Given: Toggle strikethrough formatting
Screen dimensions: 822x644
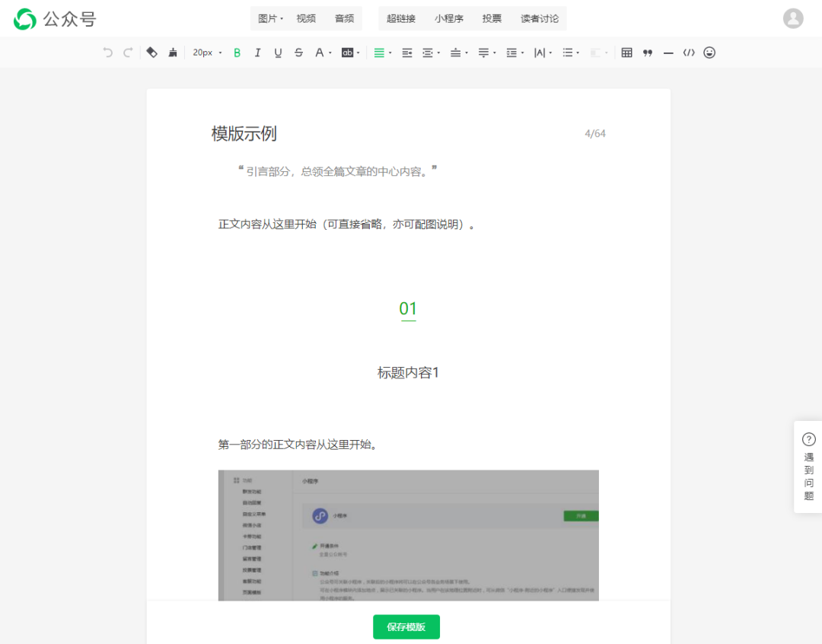Looking at the screenshot, I should point(298,53).
